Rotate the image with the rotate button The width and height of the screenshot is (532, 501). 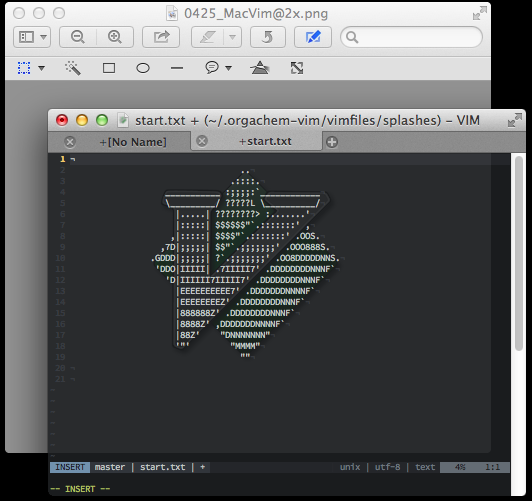pos(268,37)
